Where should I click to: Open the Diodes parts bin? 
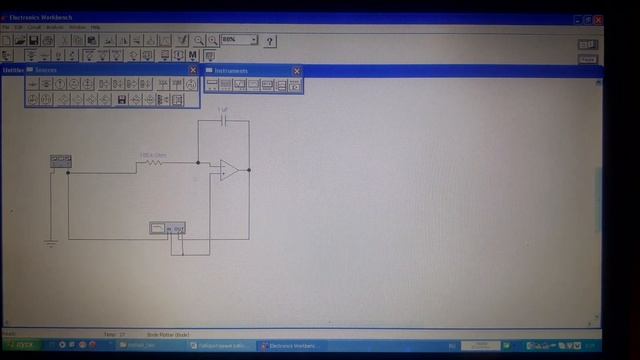pyautogui.click(x=59, y=55)
